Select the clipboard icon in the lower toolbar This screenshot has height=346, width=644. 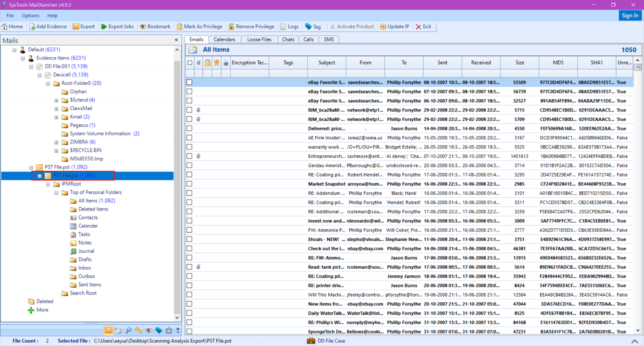click(169, 330)
